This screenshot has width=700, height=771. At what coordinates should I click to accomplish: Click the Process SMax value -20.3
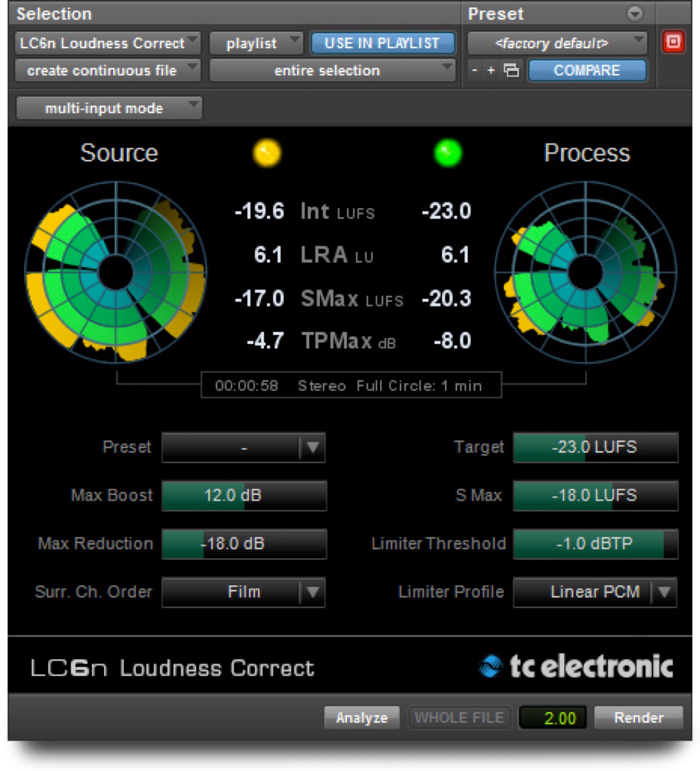[x=447, y=298]
